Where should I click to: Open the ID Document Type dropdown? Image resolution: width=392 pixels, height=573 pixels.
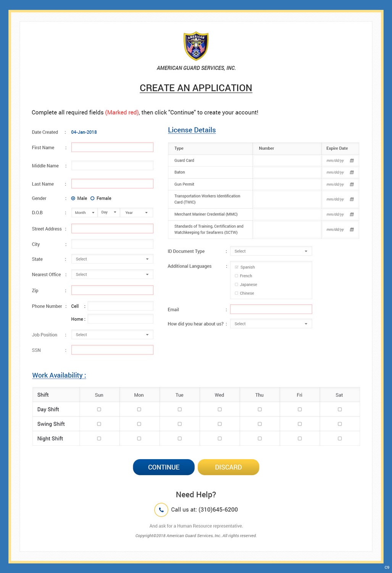(x=271, y=251)
